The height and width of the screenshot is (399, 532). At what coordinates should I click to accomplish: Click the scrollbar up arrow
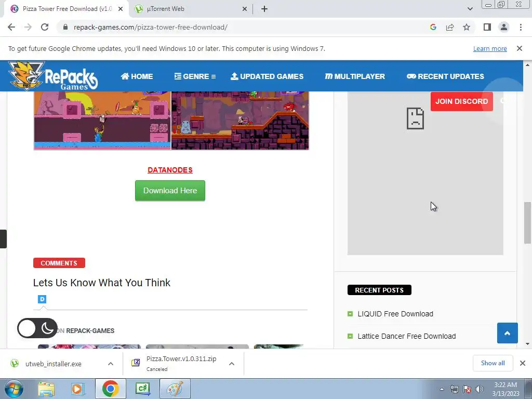click(x=527, y=65)
